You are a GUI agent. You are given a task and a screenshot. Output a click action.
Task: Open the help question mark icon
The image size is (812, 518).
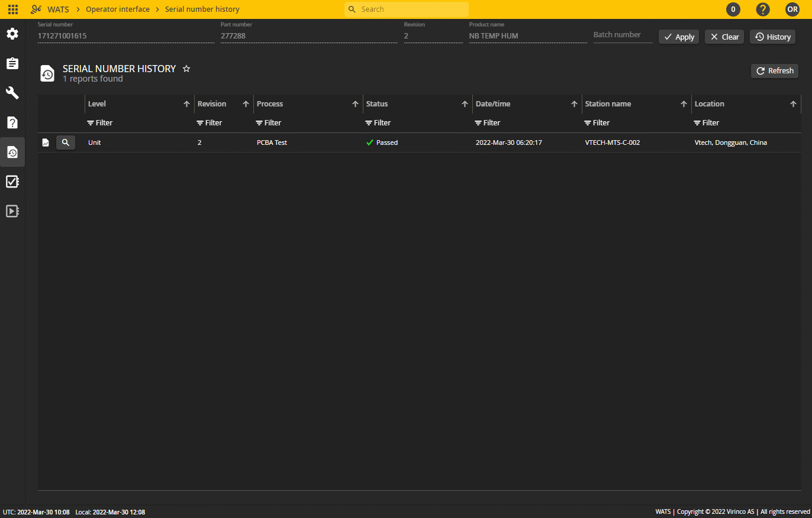tap(763, 9)
